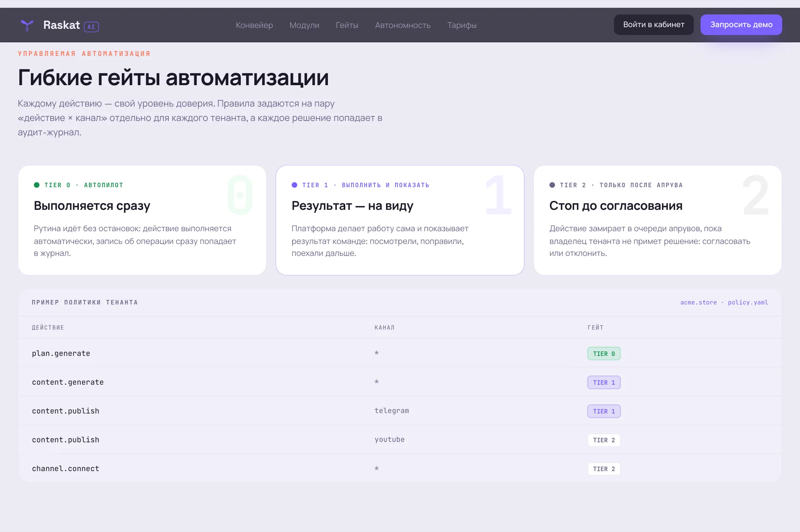Open the Конвейер nav item
Screen dimensions: 800x532
[x=254, y=25]
